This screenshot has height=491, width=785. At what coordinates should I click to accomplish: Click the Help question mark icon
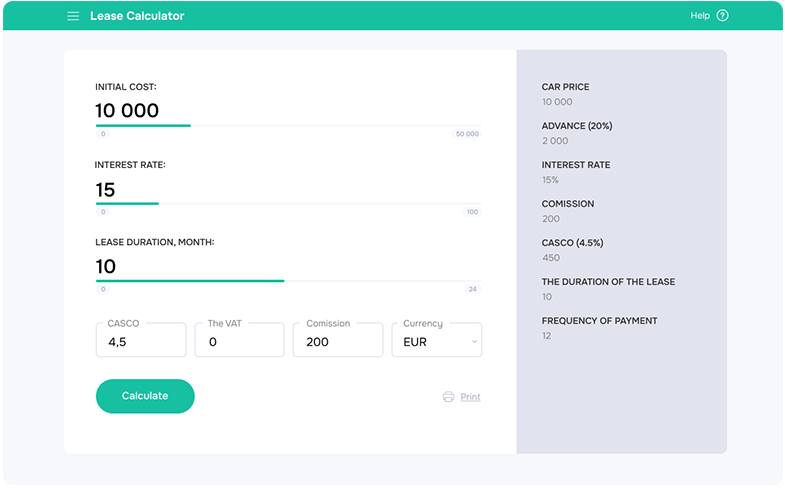coord(723,16)
